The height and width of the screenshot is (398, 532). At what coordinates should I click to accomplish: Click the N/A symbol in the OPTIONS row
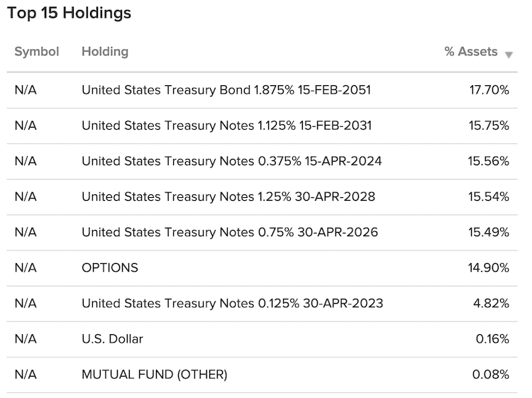[x=26, y=268]
